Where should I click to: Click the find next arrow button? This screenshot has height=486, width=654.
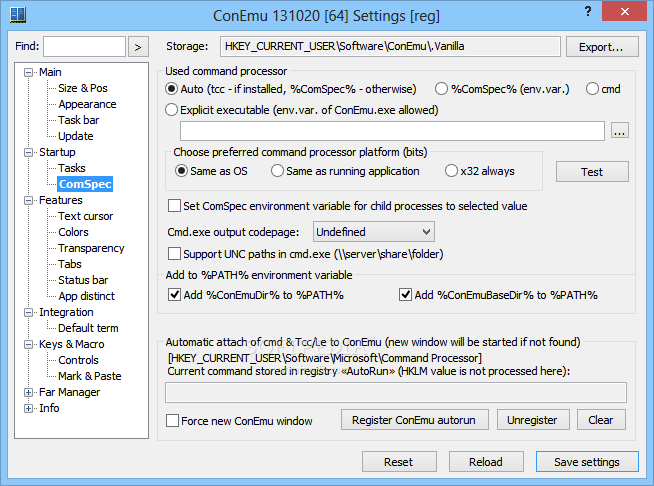138,47
